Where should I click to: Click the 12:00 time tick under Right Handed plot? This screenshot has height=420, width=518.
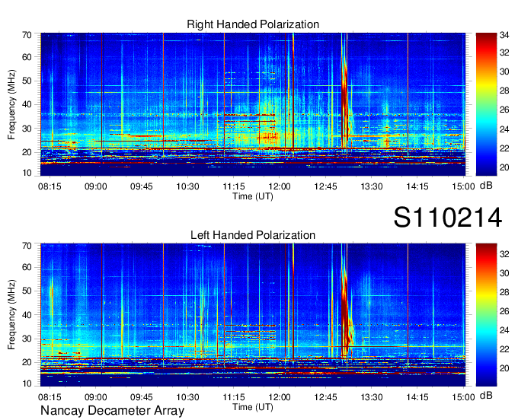point(280,186)
